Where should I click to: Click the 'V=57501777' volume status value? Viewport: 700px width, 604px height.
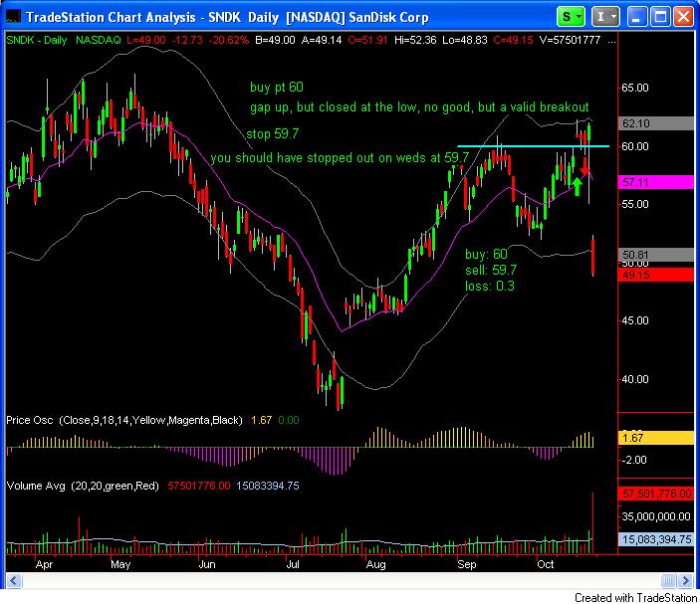click(570, 40)
